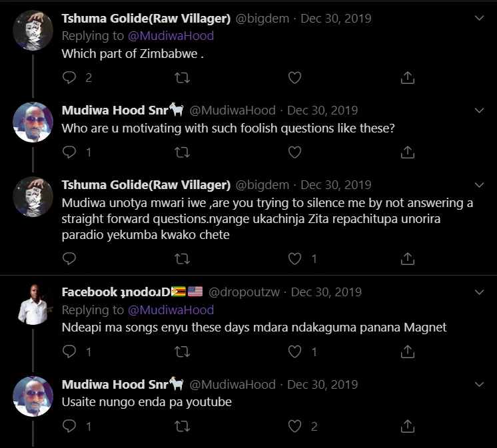Retweet "Usaite nungo enda pa youtube" tweet

[x=183, y=426]
